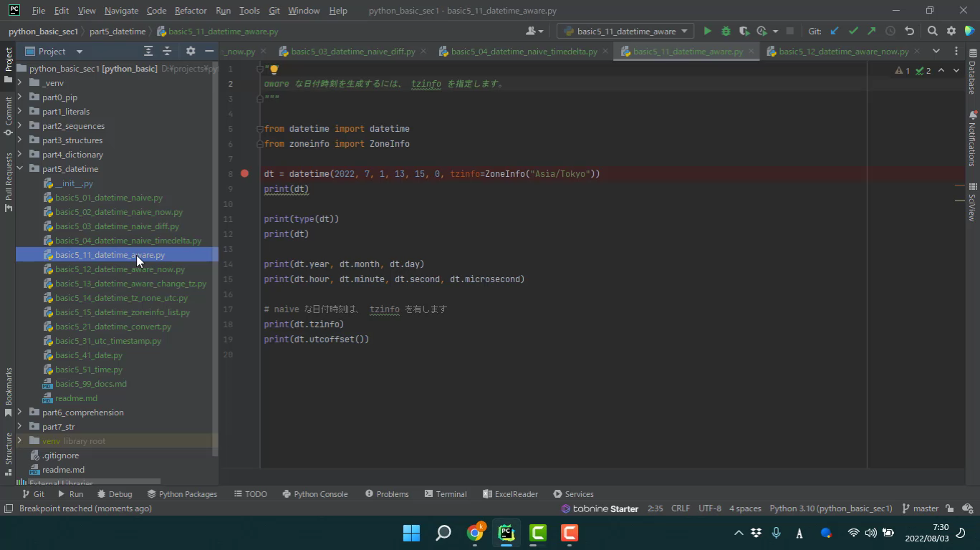Switch to basic5_12_datetime_aware_now.py tab

pyautogui.click(x=842, y=52)
